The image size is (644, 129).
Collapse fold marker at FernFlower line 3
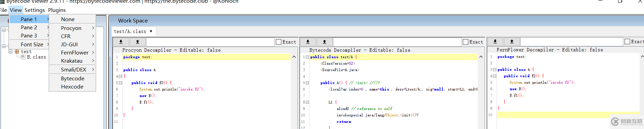pyautogui.click(x=494, y=69)
